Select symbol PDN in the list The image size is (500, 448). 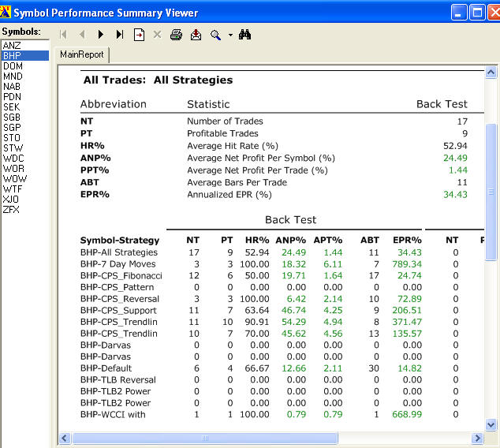click(x=25, y=96)
